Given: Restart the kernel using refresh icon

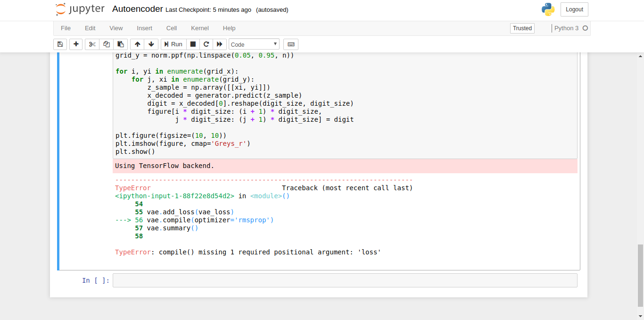Looking at the screenshot, I should coord(206,44).
